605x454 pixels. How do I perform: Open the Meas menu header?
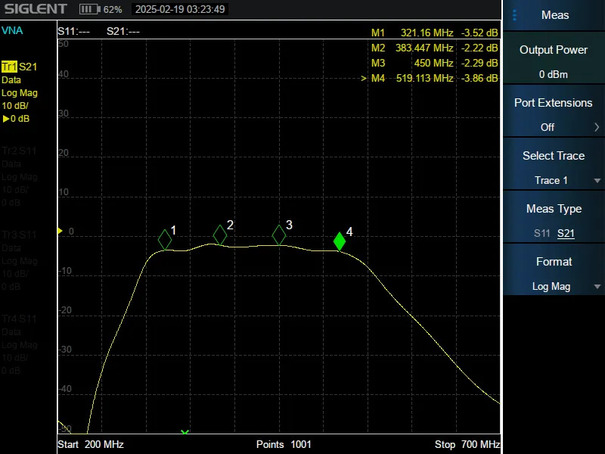point(554,15)
